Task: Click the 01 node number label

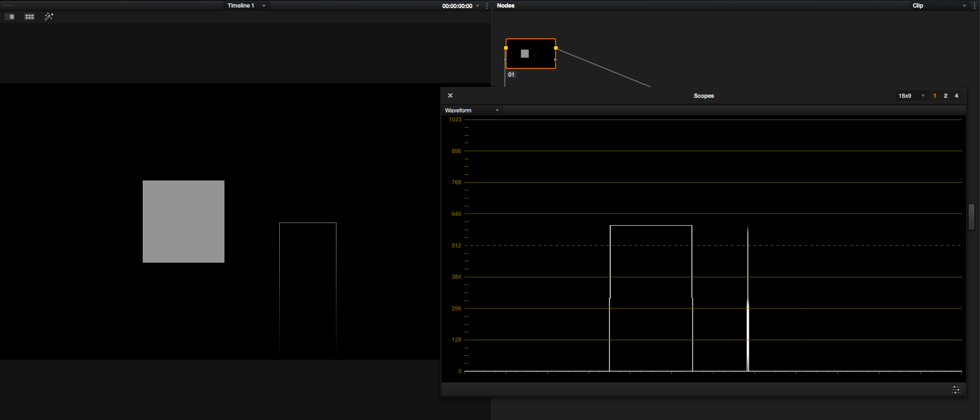Action: (511, 75)
